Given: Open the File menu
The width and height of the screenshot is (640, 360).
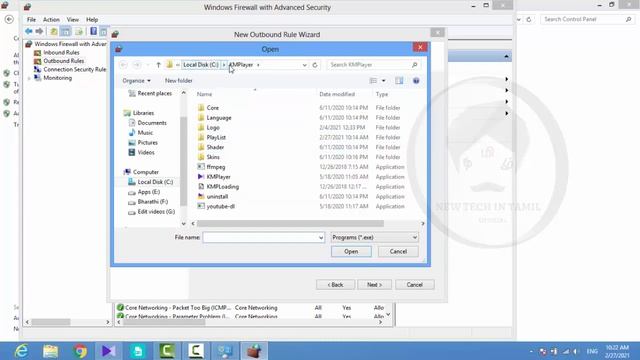Looking at the screenshot, I should coord(31,20).
